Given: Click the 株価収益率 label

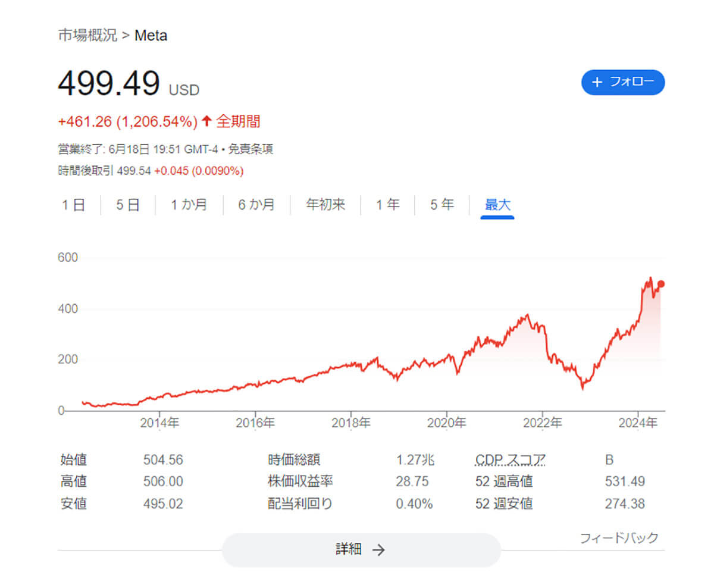Looking at the screenshot, I should coord(301,482).
